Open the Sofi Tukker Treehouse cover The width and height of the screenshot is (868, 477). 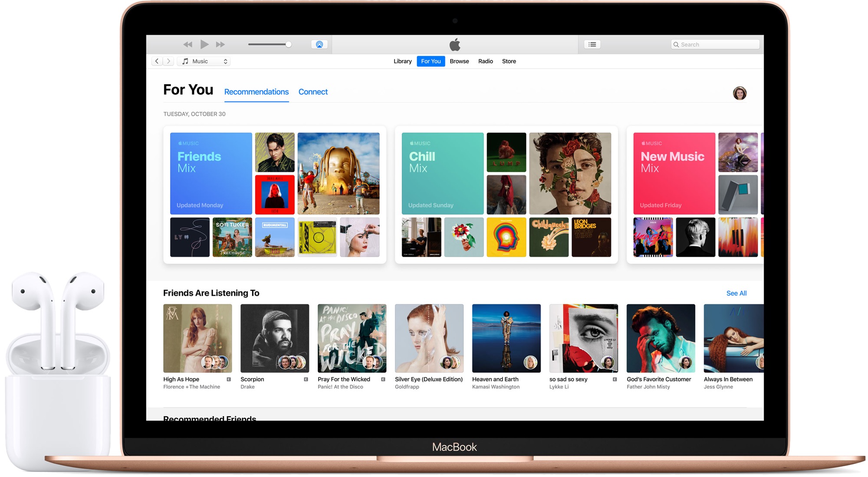point(232,237)
